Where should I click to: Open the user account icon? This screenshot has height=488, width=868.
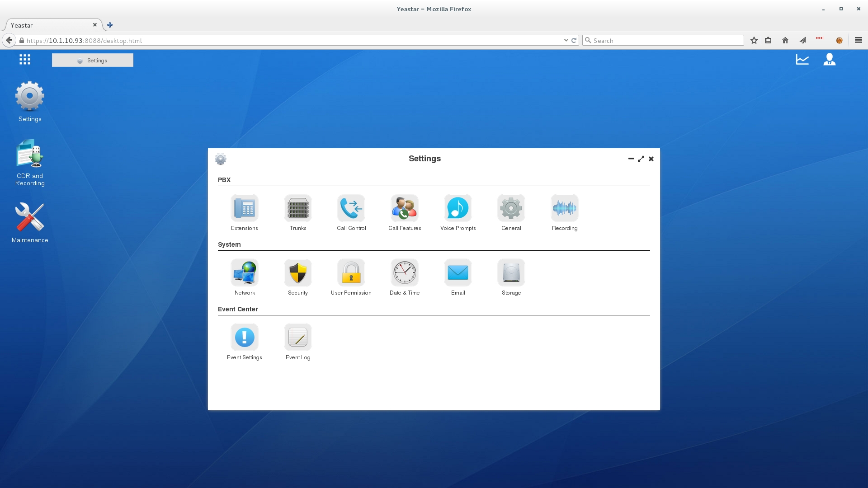pyautogui.click(x=830, y=59)
